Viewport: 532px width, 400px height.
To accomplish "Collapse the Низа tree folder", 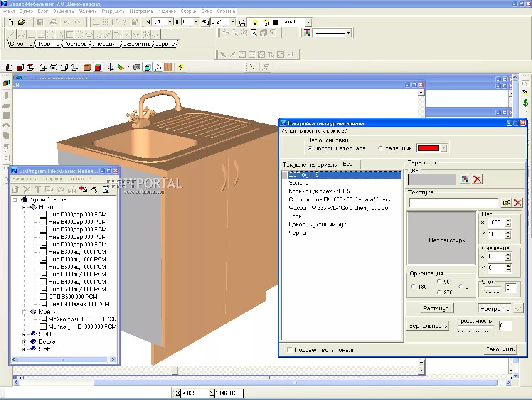I will point(25,207).
